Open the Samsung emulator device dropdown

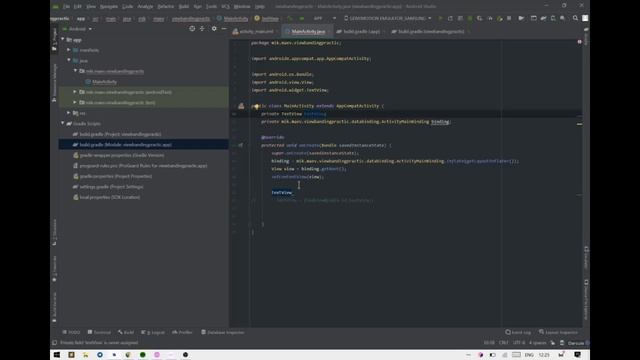[x=388, y=18]
